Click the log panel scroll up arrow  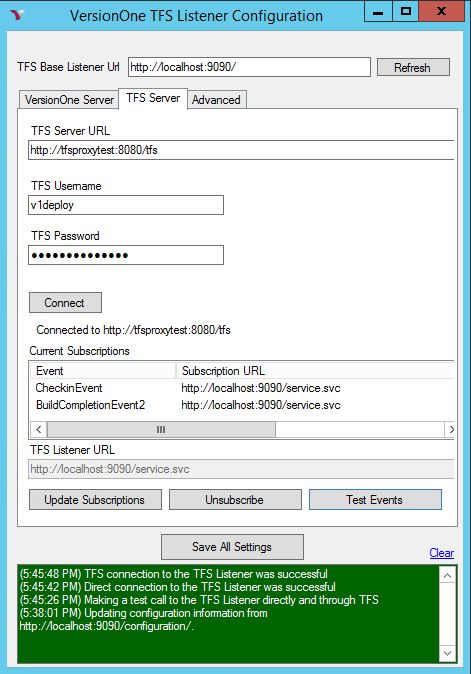point(447,575)
